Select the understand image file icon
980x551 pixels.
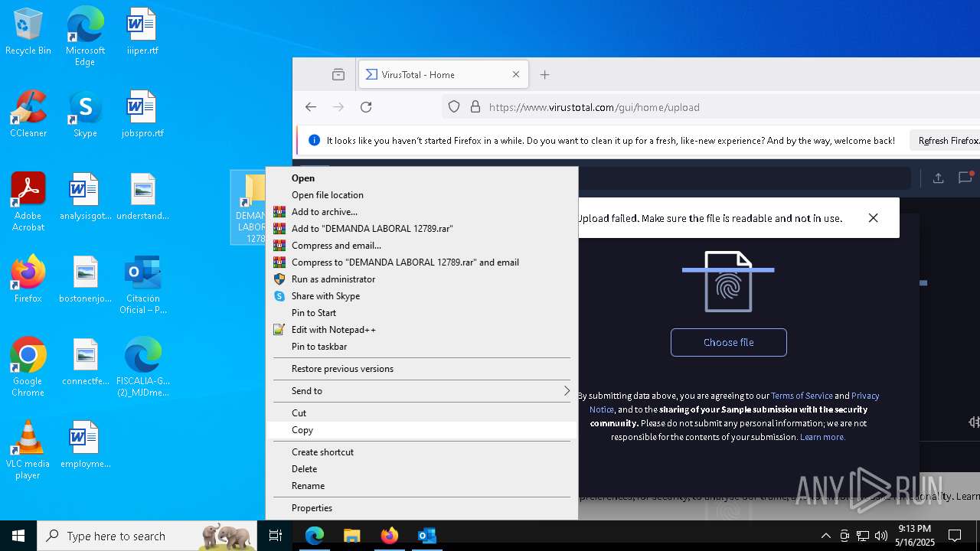[x=142, y=197]
